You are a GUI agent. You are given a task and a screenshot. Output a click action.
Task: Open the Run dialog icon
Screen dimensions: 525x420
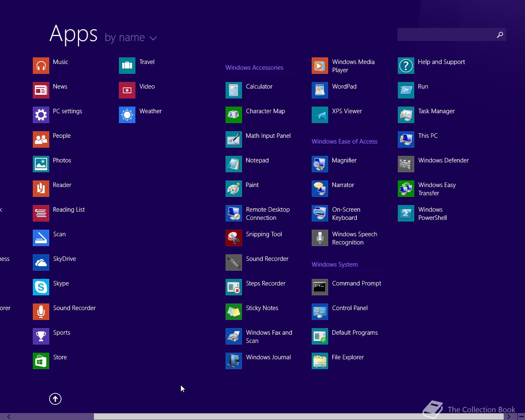coord(406,90)
